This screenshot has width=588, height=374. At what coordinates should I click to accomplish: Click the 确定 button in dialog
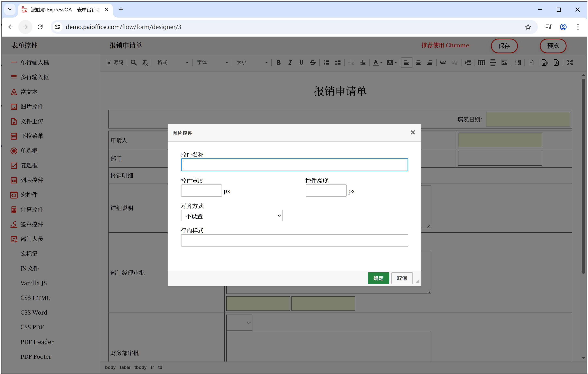(x=378, y=278)
